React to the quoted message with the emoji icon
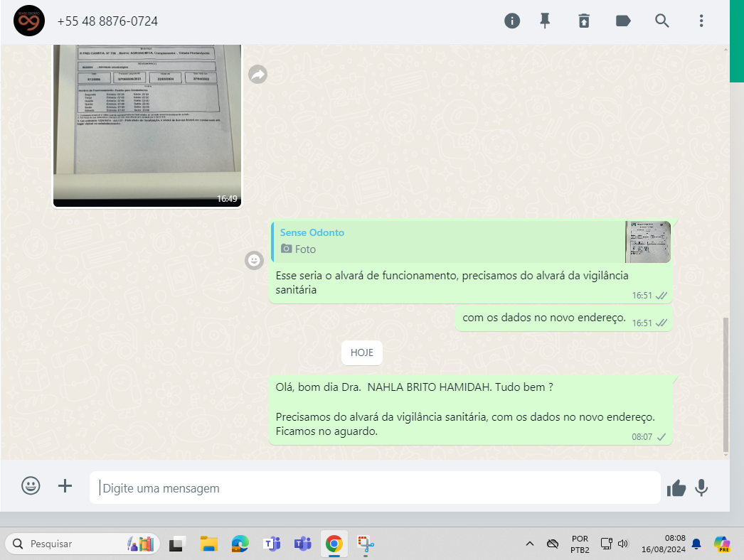744x560 pixels. 254,261
